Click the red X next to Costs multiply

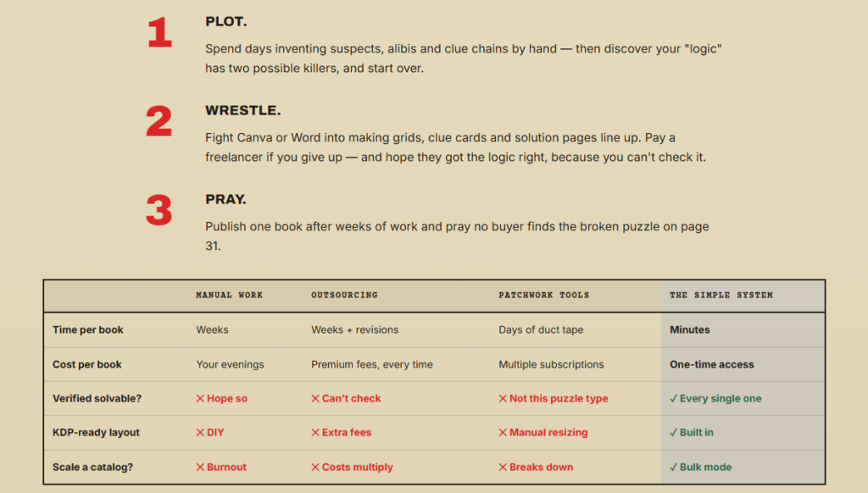pos(315,467)
